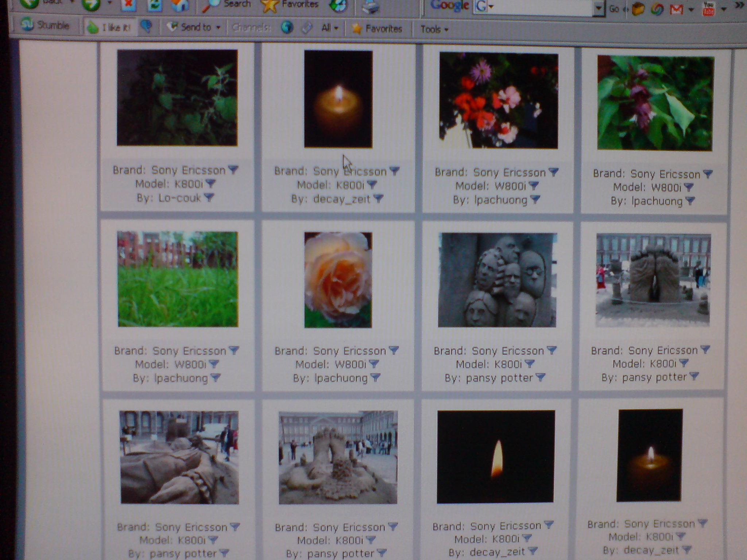Open the purple flower with green leaves thumbnail
Image resolution: width=747 pixels, height=560 pixels.
pos(655,103)
